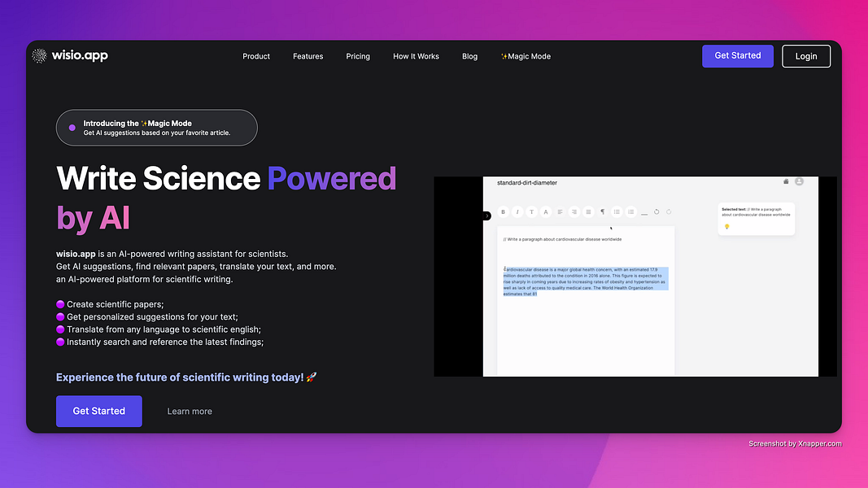868x488 pixels.
Task: Align text left in demo editor
Action: coord(560,212)
